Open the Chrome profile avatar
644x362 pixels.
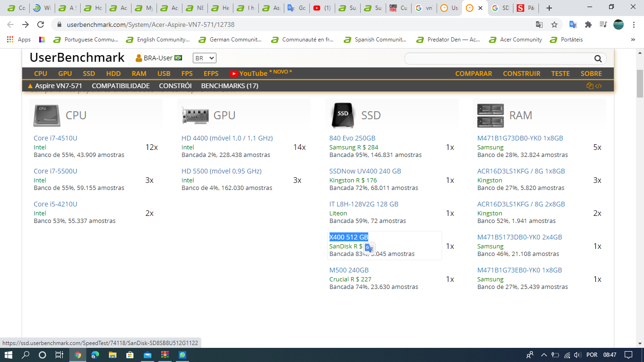619,25
